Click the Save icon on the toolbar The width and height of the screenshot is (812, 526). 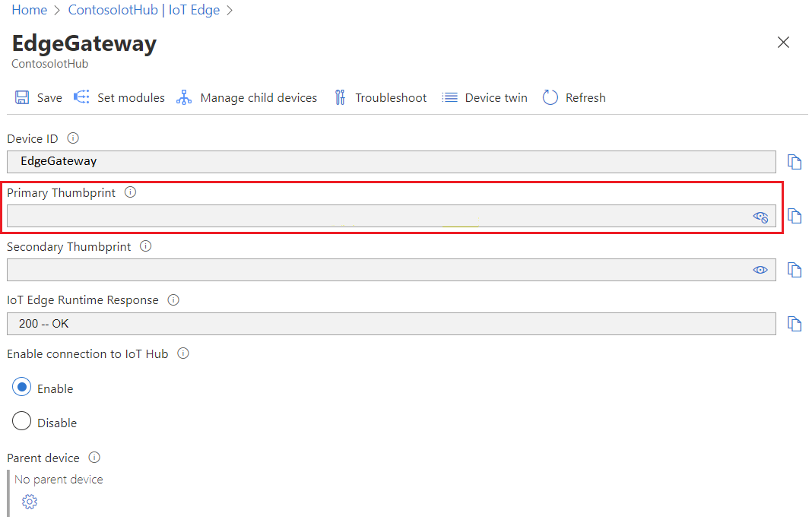pos(37,97)
